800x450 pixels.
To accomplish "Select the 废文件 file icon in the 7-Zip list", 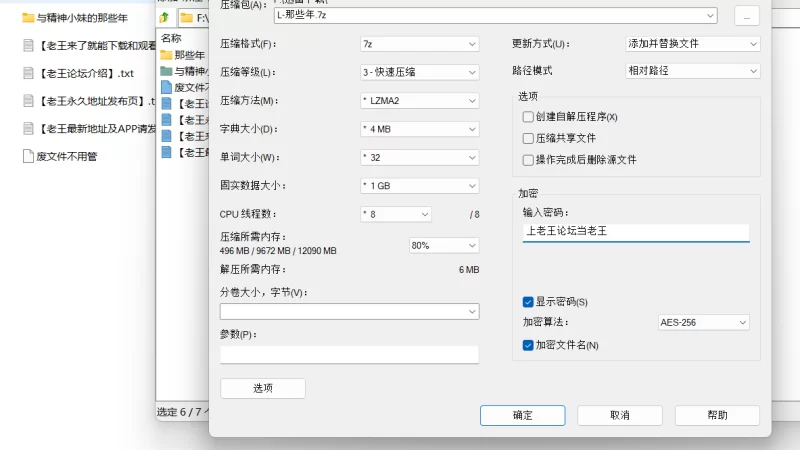I will [166, 87].
